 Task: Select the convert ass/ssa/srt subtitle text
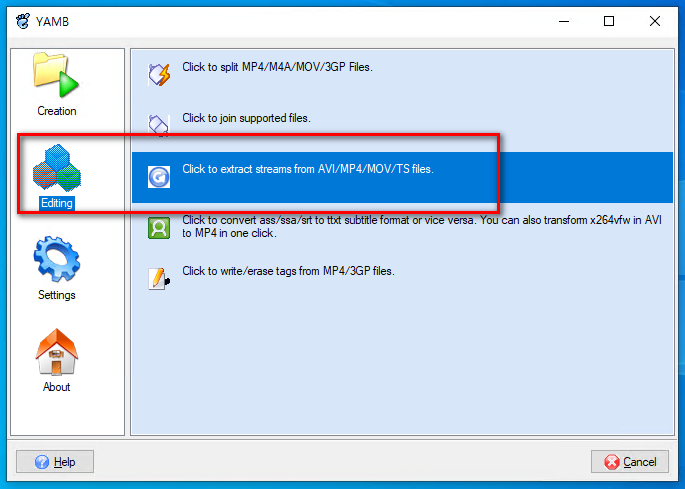422,226
